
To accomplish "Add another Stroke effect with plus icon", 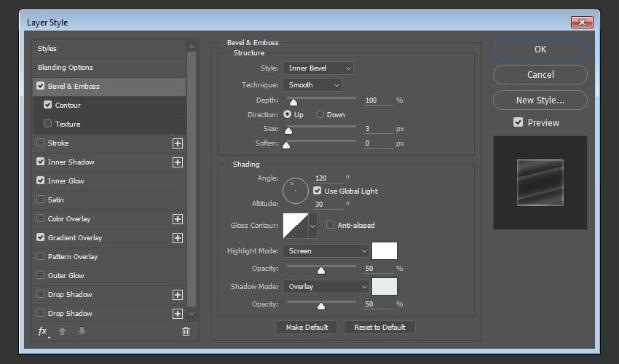I will point(177,143).
